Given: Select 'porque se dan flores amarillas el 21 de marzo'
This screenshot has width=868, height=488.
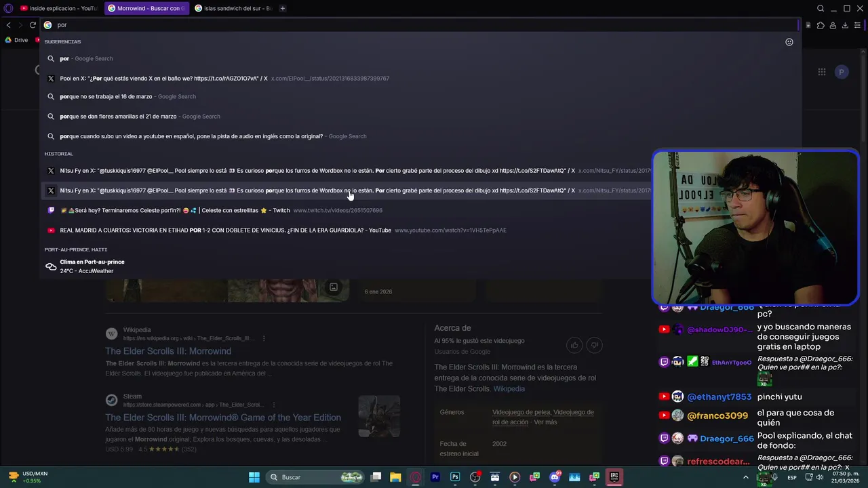Looking at the screenshot, I should tap(420, 116).
